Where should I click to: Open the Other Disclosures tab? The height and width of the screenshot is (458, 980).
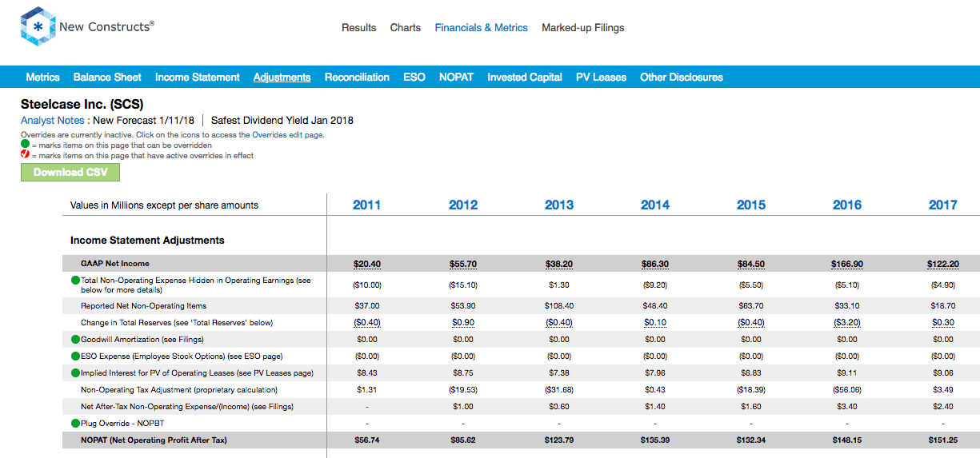click(682, 78)
